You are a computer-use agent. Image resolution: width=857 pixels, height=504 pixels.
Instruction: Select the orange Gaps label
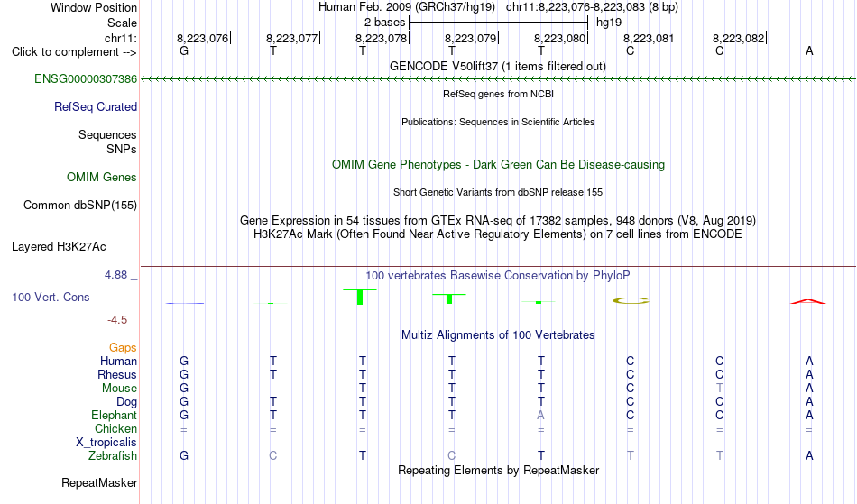coord(123,347)
